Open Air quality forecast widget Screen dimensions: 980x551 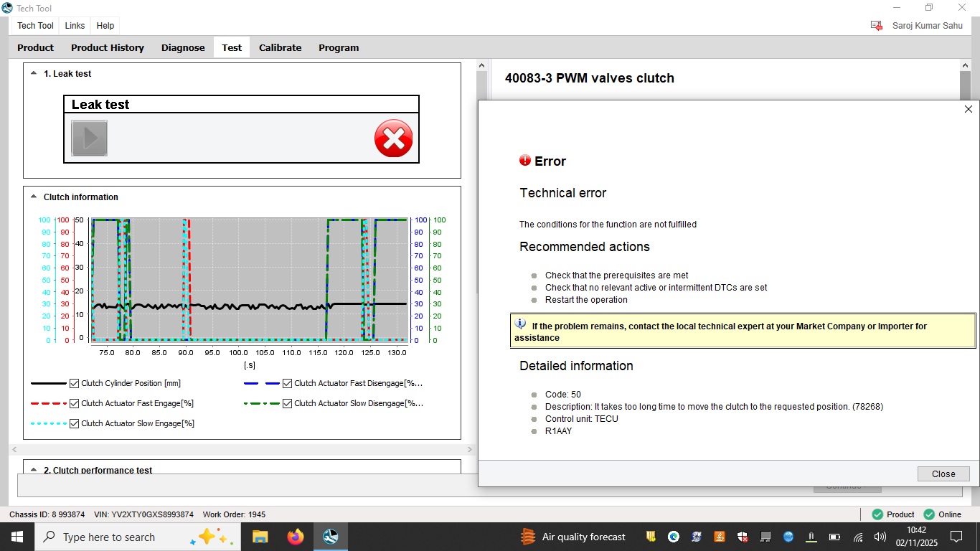[573, 537]
